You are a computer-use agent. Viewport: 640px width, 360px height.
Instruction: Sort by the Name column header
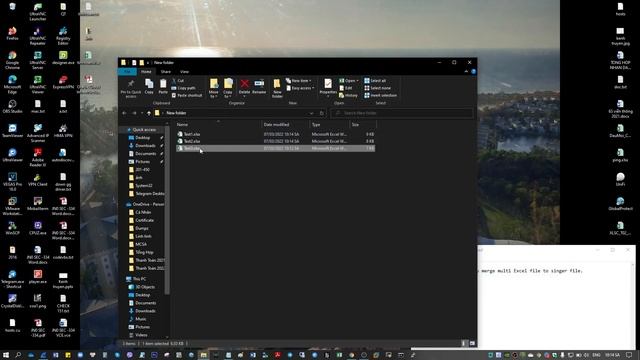click(218, 124)
